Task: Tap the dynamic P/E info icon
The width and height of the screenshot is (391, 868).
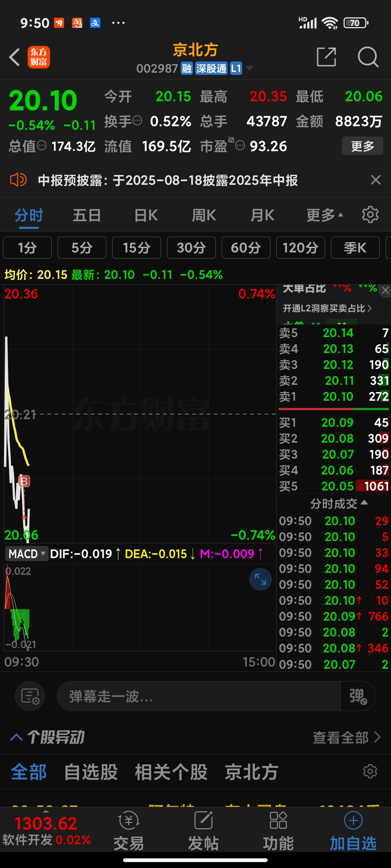Action: (240, 145)
